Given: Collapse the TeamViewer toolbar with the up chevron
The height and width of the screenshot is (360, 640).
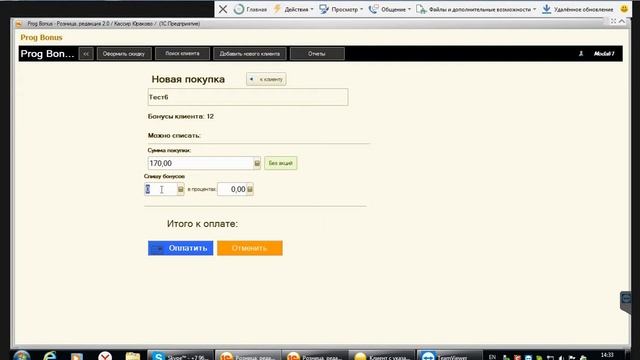Looking at the screenshot, I should click(x=622, y=21).
